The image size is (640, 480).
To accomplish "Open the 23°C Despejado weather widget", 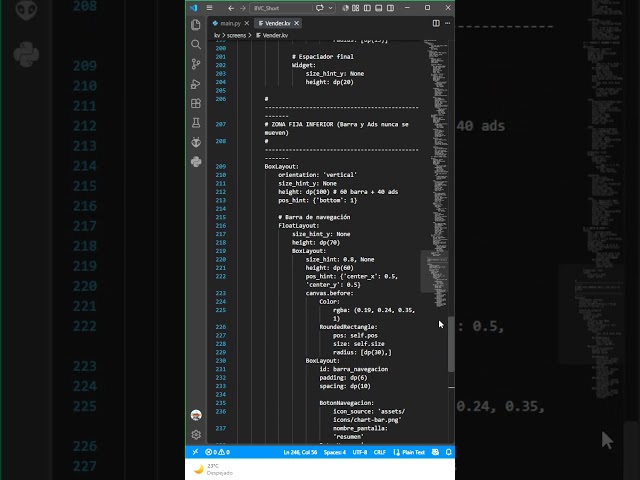I will coord(214,469).
